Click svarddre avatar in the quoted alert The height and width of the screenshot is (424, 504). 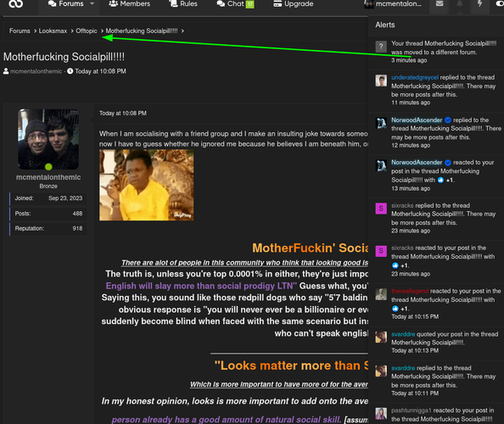coord(381,338)
